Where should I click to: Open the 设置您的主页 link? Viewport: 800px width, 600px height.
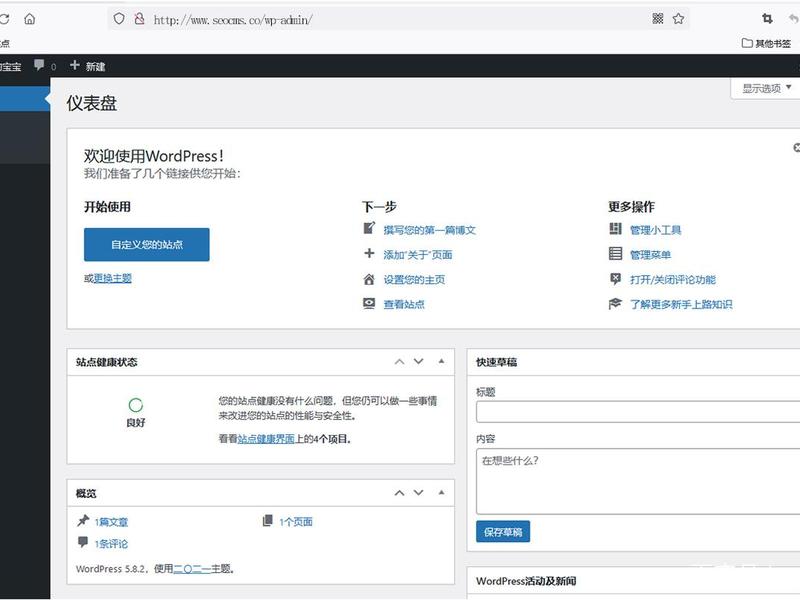[414, 280]
